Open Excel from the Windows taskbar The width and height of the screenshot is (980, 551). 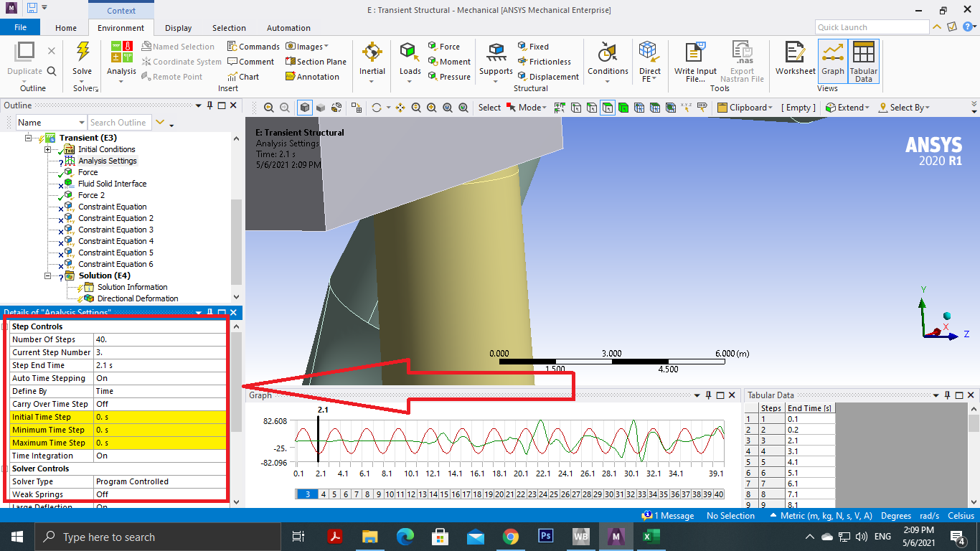651,537
